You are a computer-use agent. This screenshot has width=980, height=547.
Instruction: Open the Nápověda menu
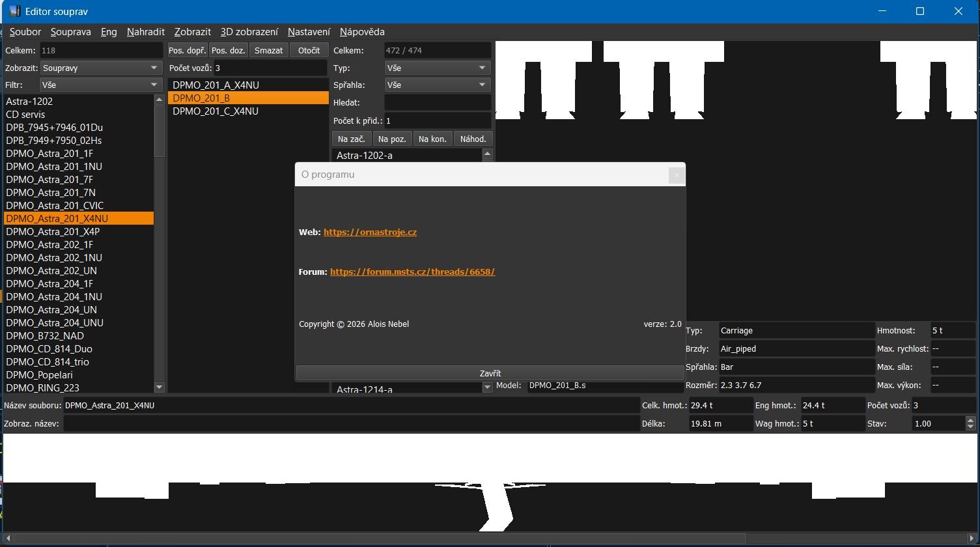362,31
